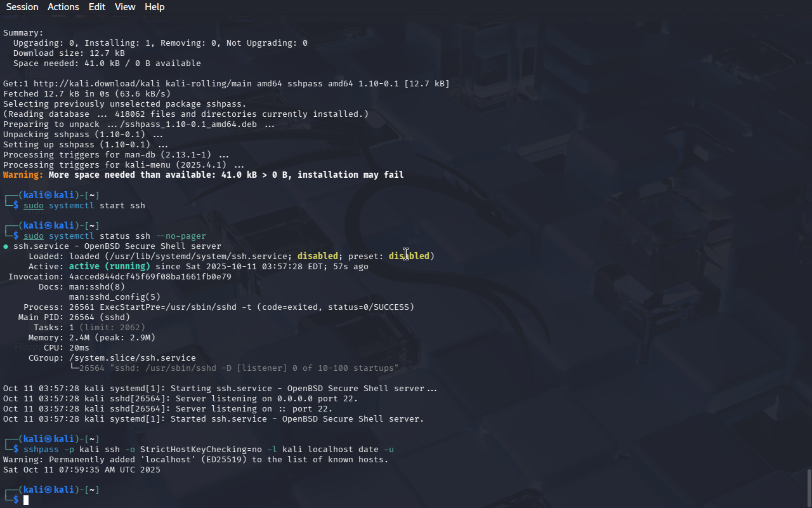The height and width of the screenshot is (508, 812).
Task: Click the Main PID '26564 (sshd)' value
Action: tap(100, 317)
